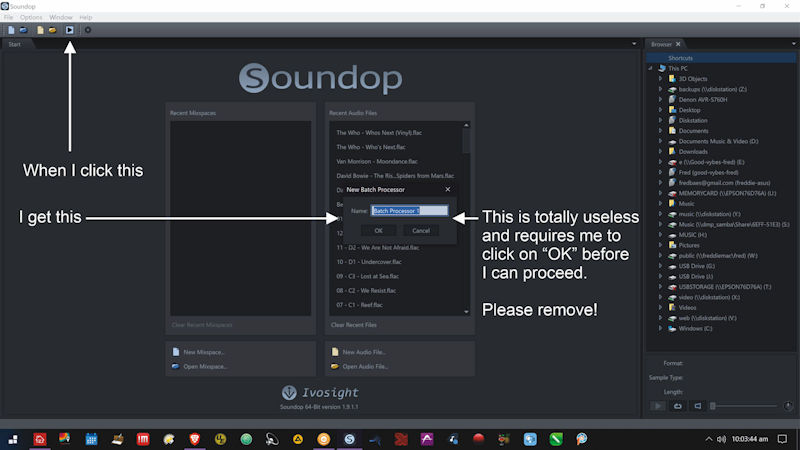800x450 pixels.
Task: Click the Open Mixspace folder toolbar icon
Action: pyautogui.click(x=22, y=30)
